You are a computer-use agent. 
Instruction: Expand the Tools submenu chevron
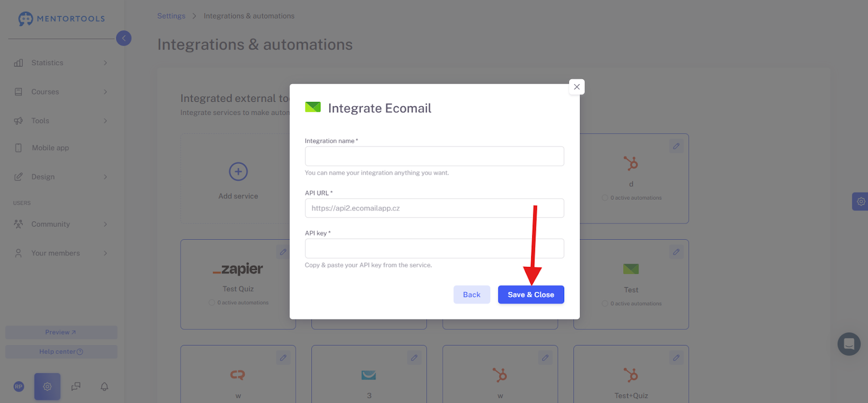(105, 120)
